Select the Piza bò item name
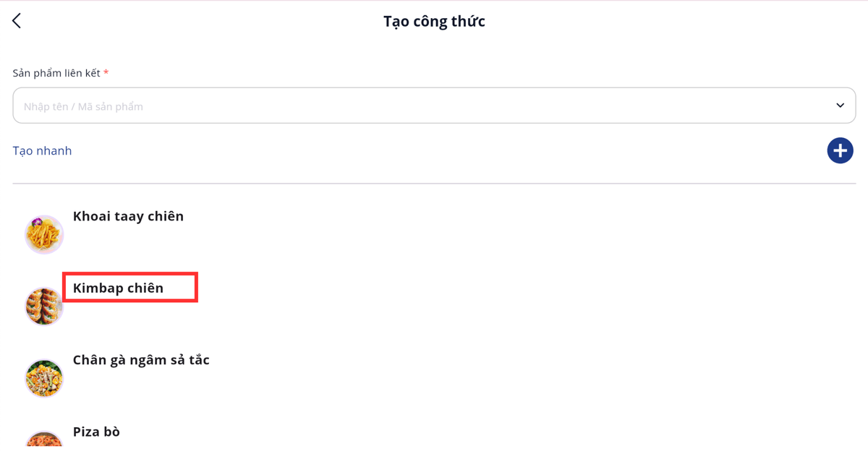868x451 pixels. [96, 431]
